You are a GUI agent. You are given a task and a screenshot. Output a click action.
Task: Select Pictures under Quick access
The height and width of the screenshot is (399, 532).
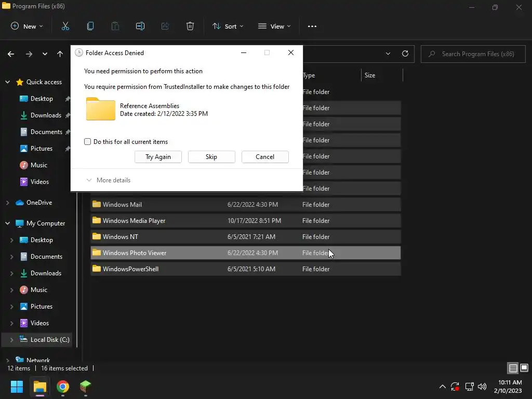click(42, 148)
